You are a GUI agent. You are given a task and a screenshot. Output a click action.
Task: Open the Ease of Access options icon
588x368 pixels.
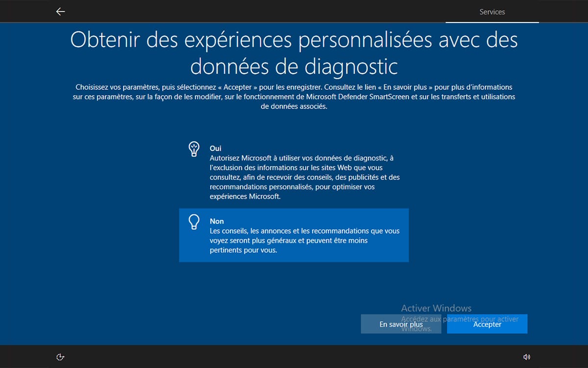coord(60,357)
